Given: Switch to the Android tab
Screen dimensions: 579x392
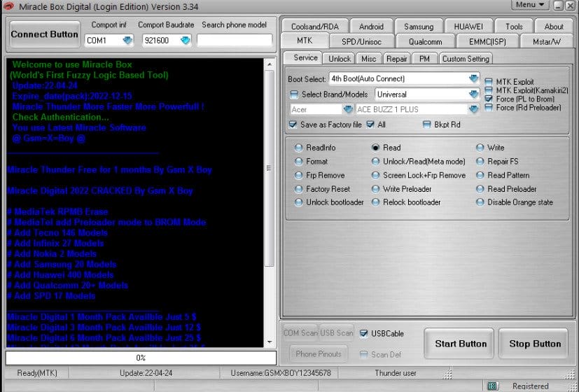Looking at the screenshot, I should pos(371,27).
